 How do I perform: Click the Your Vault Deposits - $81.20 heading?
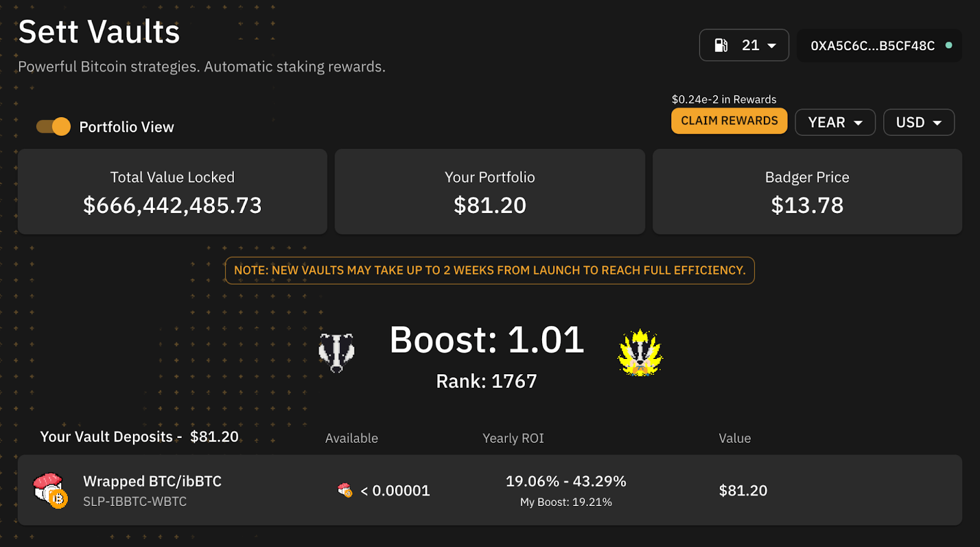(x=139, y=437)
